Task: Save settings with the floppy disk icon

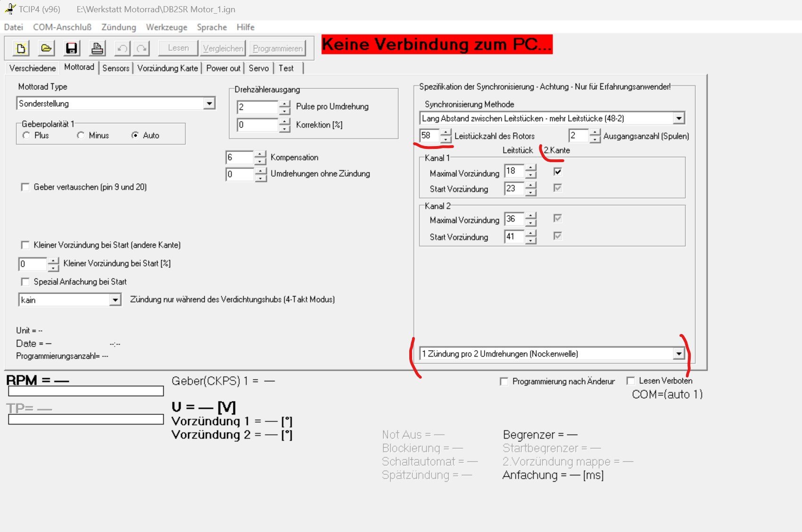Action: tap(72, 48)
